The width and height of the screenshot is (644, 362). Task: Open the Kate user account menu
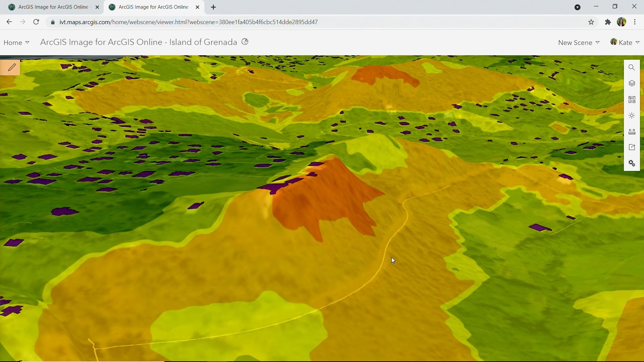(x=625, y=42)
